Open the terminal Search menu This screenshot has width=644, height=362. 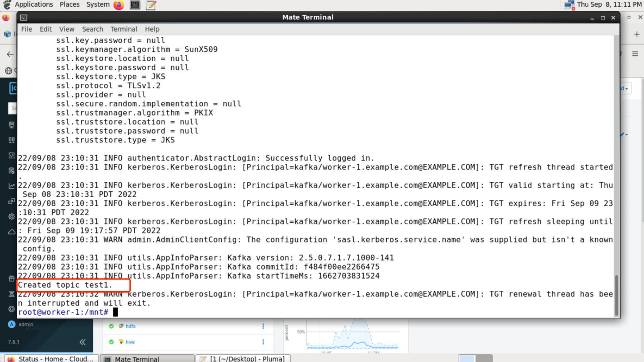pos(92,29)
